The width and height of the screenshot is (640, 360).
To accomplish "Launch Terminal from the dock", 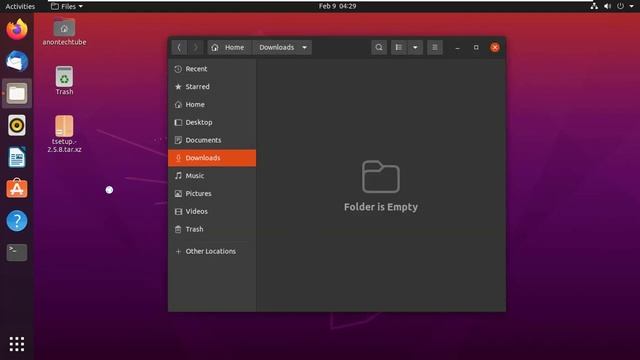I will [x=17, y=252].
